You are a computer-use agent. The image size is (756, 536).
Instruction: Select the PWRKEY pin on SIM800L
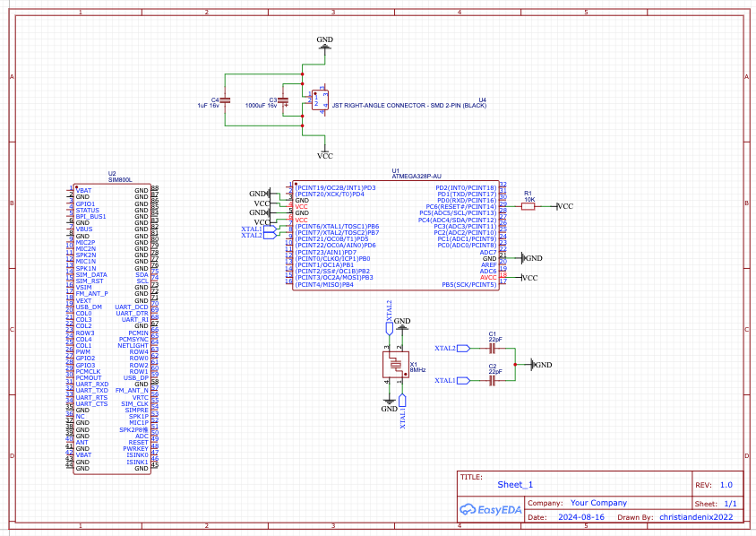pyautogui.click(x=135, y=449)
